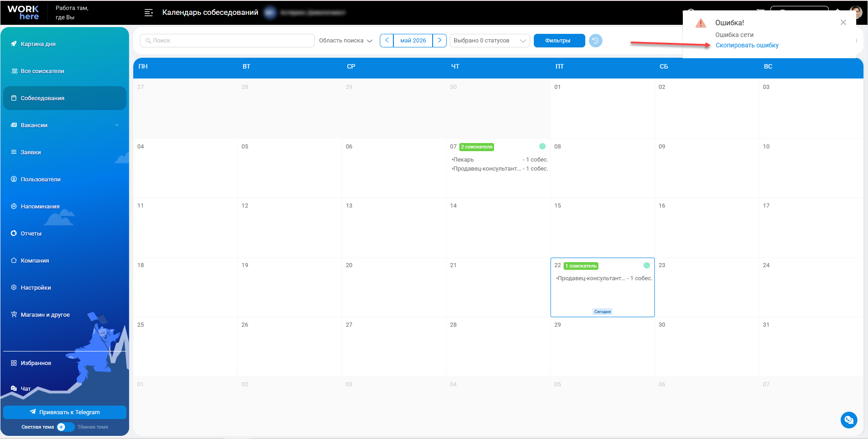Screen dimensions: 868x439
Task: Click the green status dot on day 22
Action: 647,265
